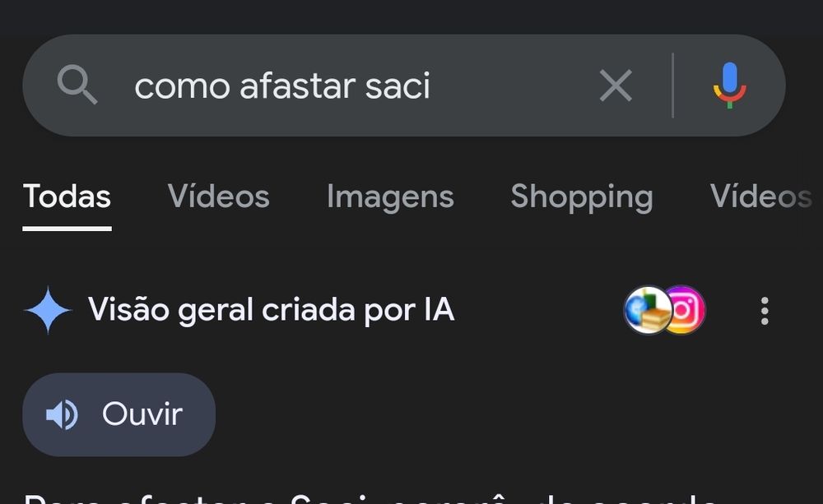
Task: Tap Ouvir to hear the AI overview
Action: 119,414
